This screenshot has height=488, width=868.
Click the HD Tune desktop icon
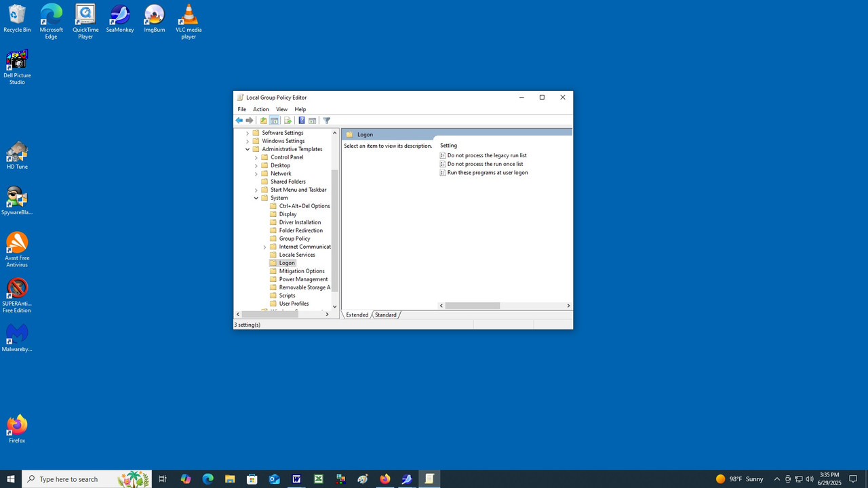tap(17, 155)
